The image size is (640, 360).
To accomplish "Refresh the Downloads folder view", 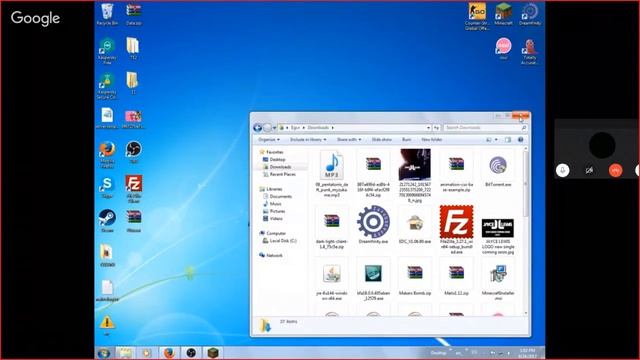I will click(x=436, y=128).
